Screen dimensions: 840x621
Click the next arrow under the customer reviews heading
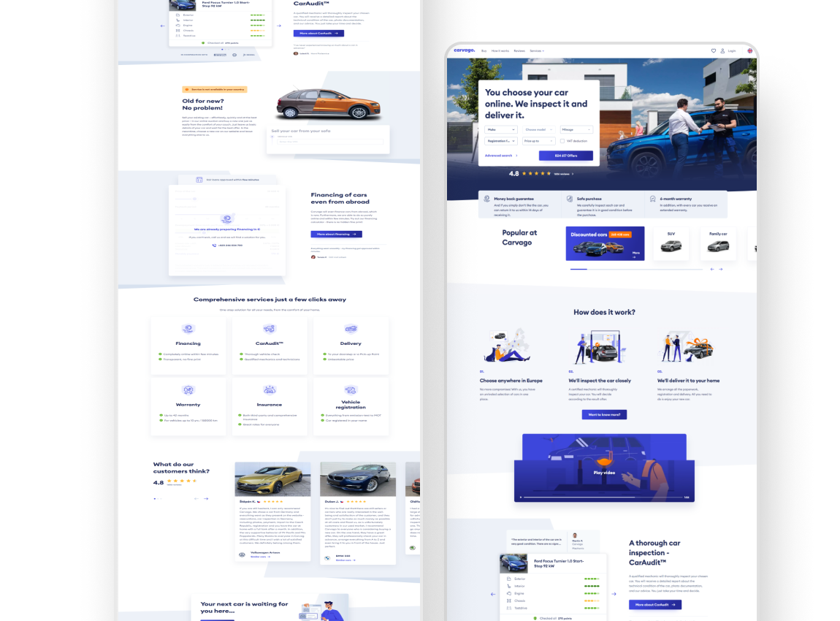tap(206, 498)
